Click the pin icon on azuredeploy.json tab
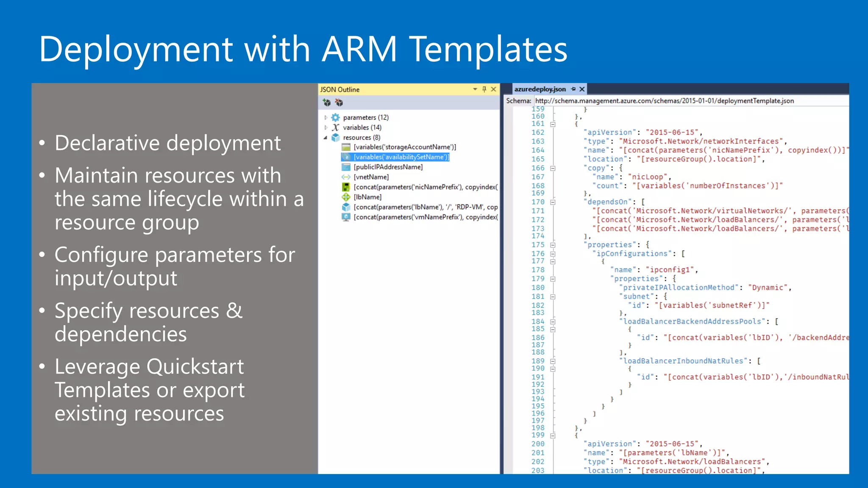Screen dimensions: 868x488 [573, 89]
